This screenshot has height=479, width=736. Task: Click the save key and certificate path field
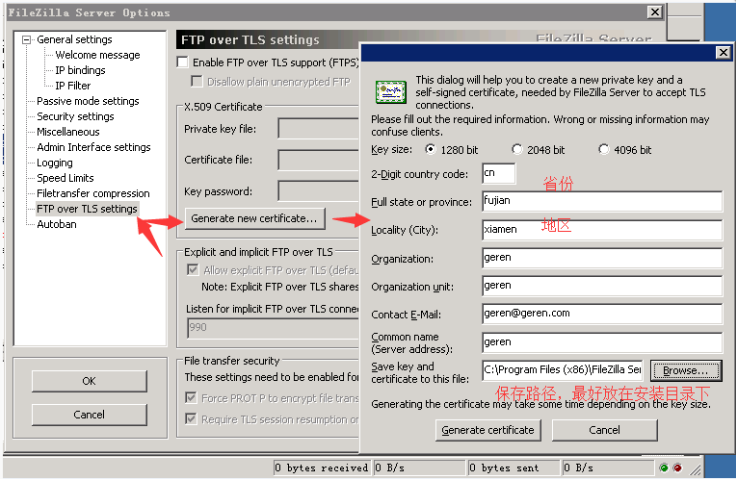point(562,370)
